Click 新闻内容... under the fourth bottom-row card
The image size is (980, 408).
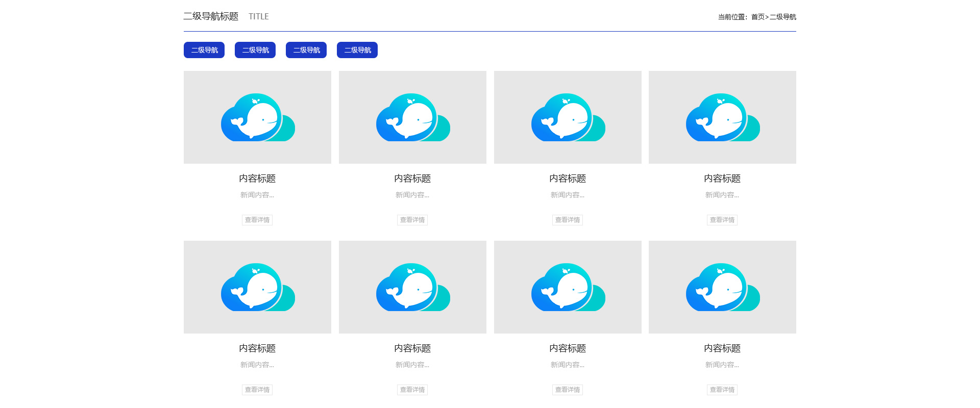pyautogui.click(x=722, y=365)
